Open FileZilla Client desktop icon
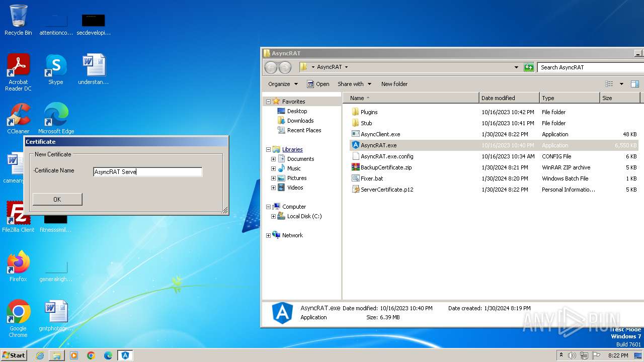 point(18,217)
